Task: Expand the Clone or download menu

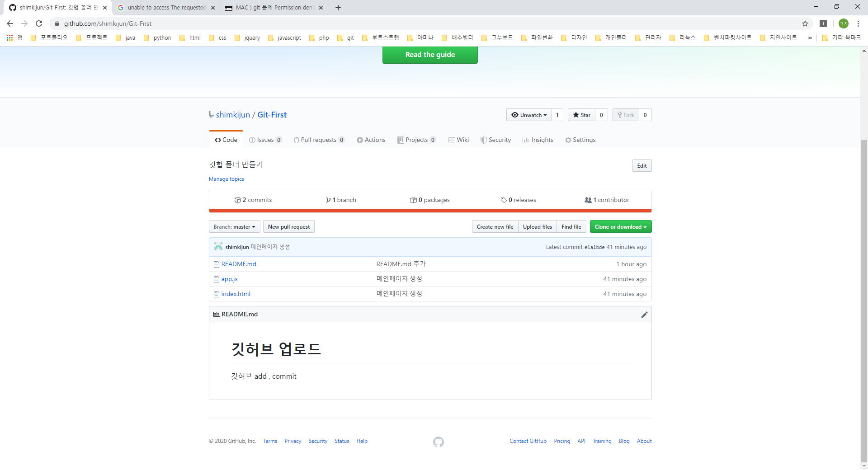Action: pyautogui.click(x=621, y=226)
